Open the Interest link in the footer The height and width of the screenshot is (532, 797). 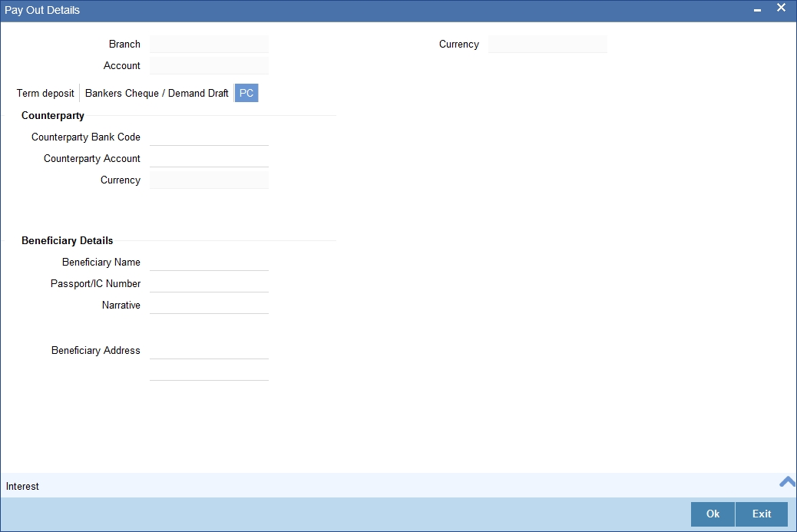[x=22, y=486]
